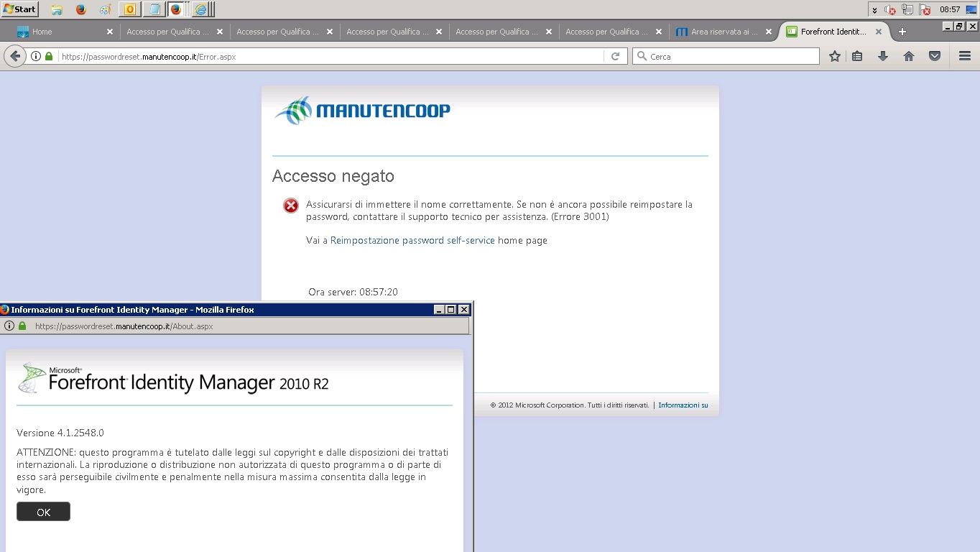Open the Firefox hamburger menu

(x=965, y=55)
